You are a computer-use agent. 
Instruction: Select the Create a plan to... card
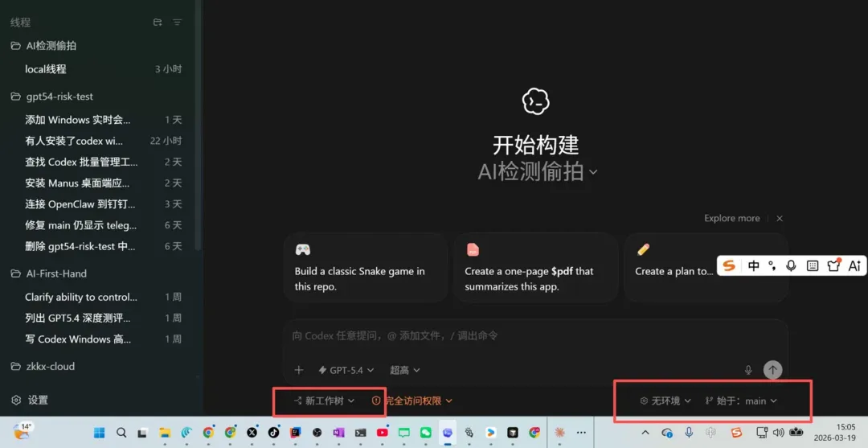click(x=706, y=268)
